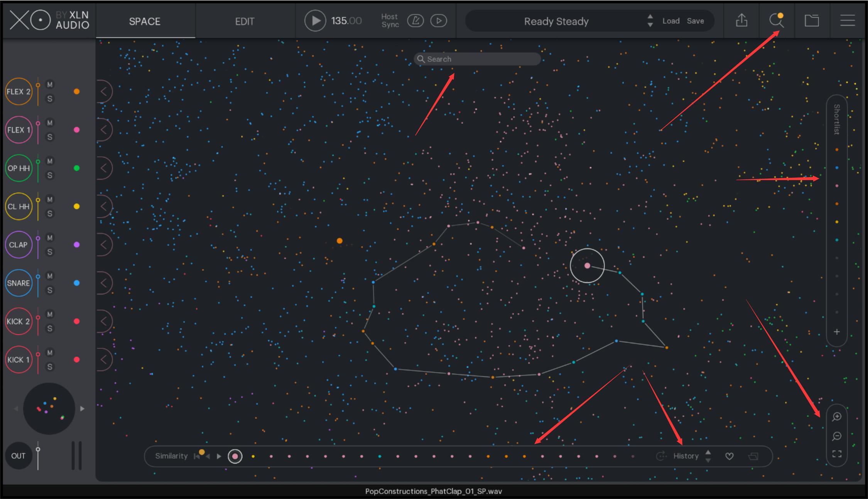Open the preset selector up-down arrows
This screenshot has width=868, height=499.
click(x=650, y=21)
